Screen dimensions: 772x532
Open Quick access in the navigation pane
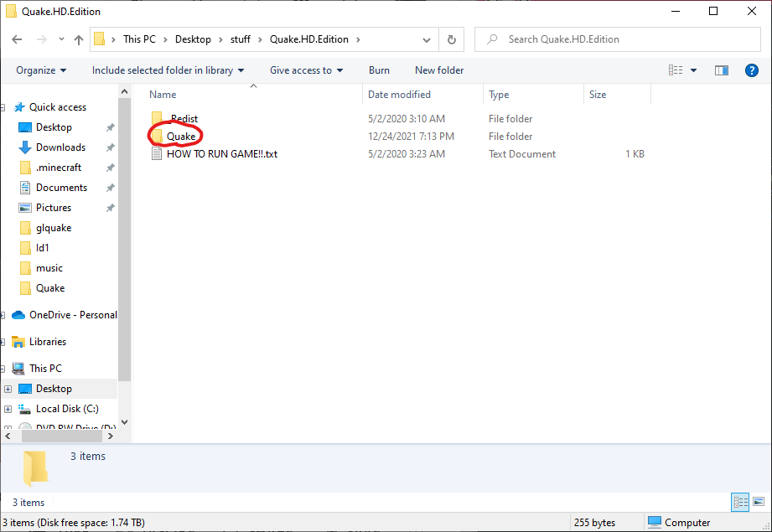pyautogui.click(x=58, y=107)
